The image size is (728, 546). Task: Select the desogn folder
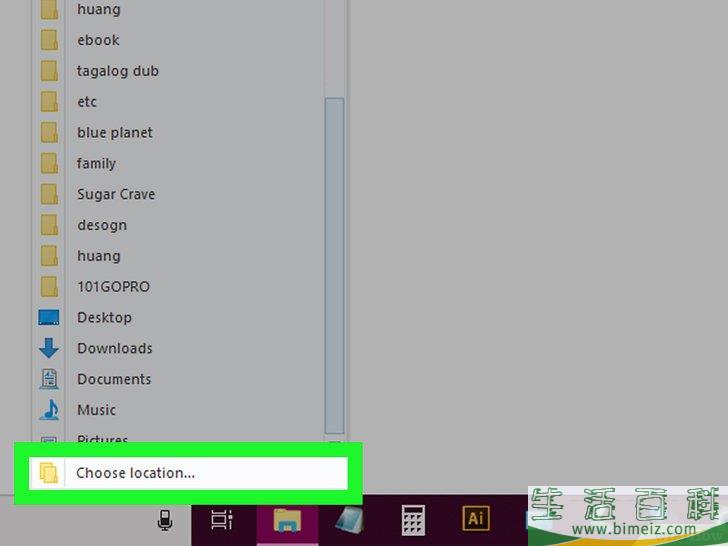coord(101,226)
